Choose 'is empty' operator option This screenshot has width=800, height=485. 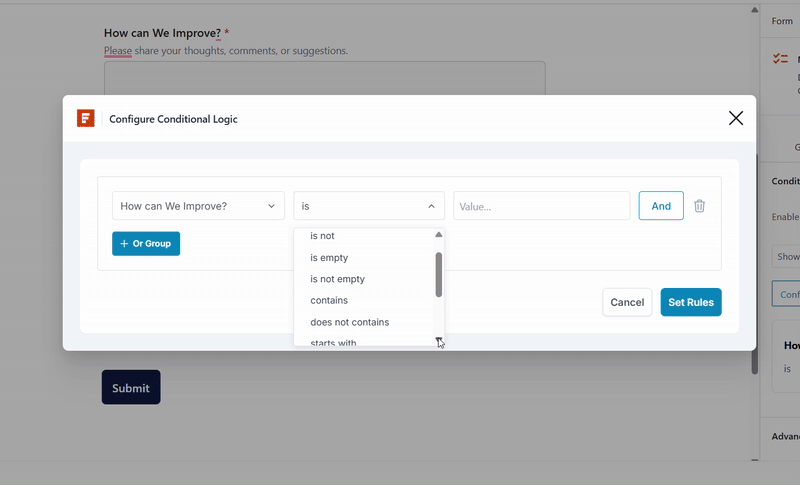tap(329, 258)
